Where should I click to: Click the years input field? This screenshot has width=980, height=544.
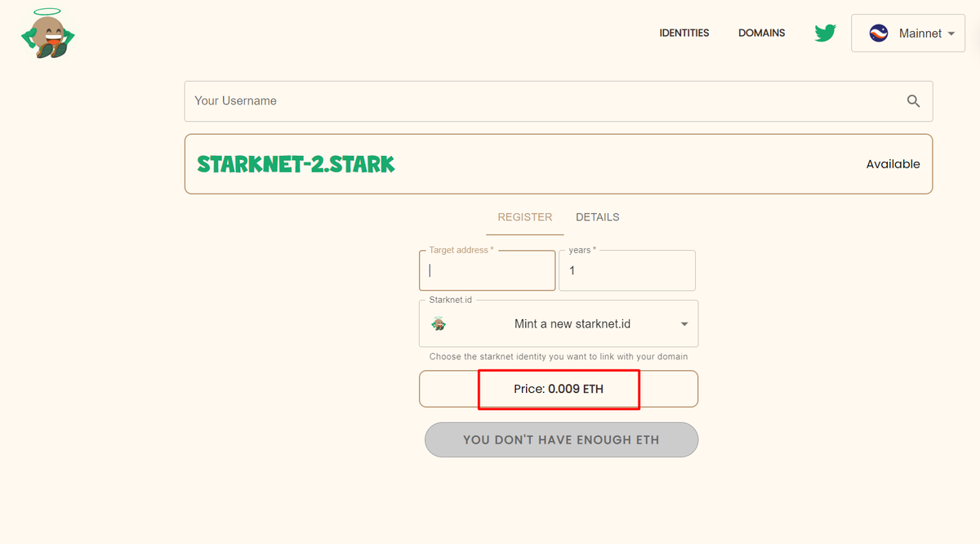(x=627, y=270)
